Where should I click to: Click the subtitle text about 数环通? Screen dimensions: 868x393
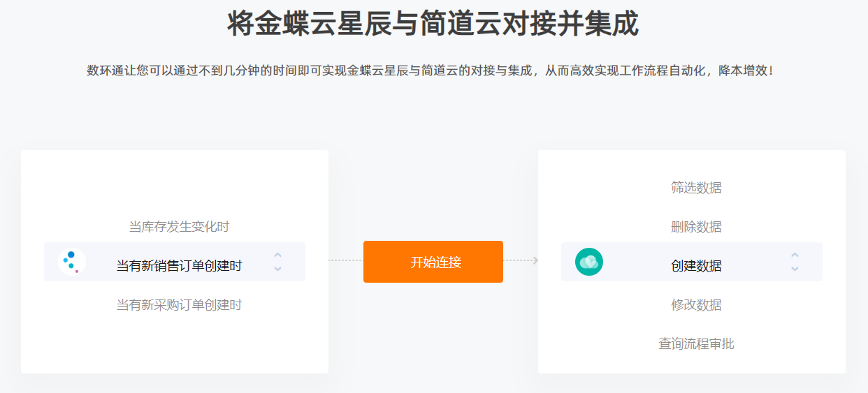point(431,71)
